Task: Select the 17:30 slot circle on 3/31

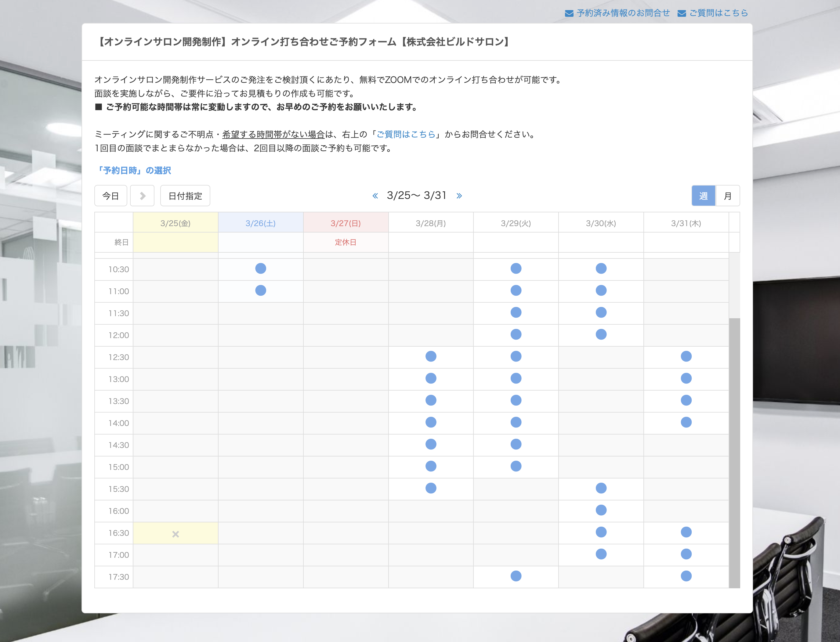Action: 686,576
